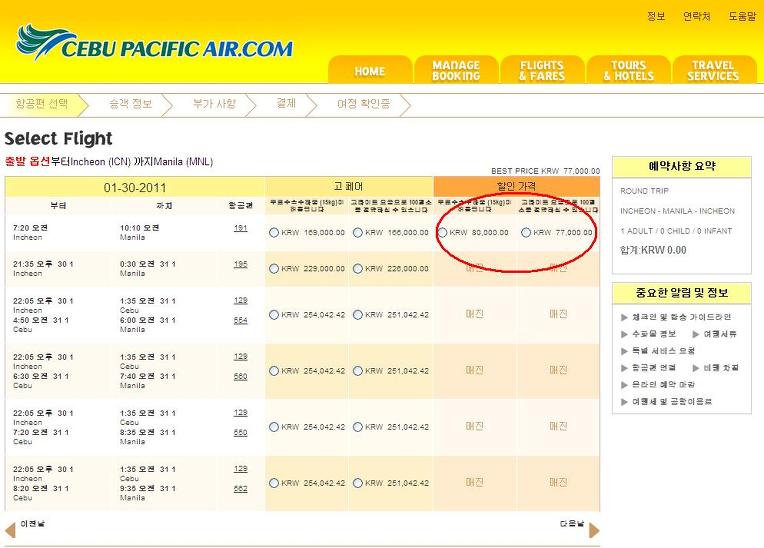The height and width of the screenshot is (548, 764).
Task: Click the 할인 가격 discount column header
Action: (x=516, y=186)
